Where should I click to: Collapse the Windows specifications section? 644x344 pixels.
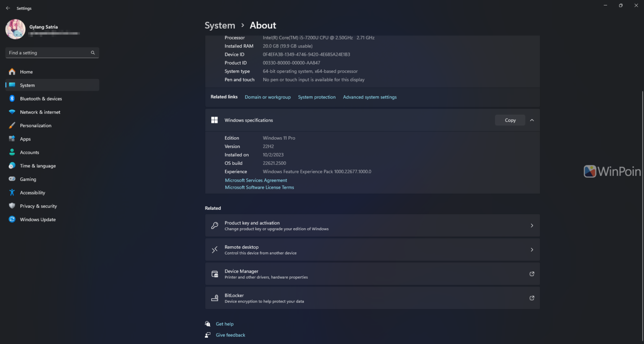tap(532, 120)
